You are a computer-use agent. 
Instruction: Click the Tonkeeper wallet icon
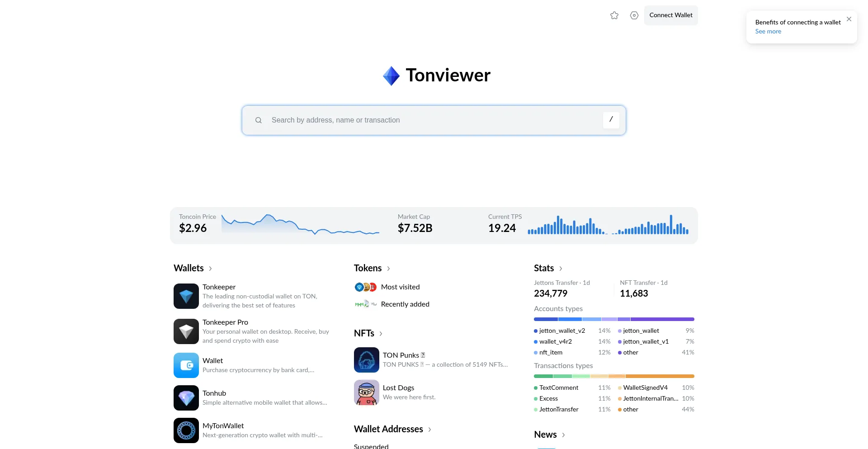pyautogui.click(x=186, y=296)
